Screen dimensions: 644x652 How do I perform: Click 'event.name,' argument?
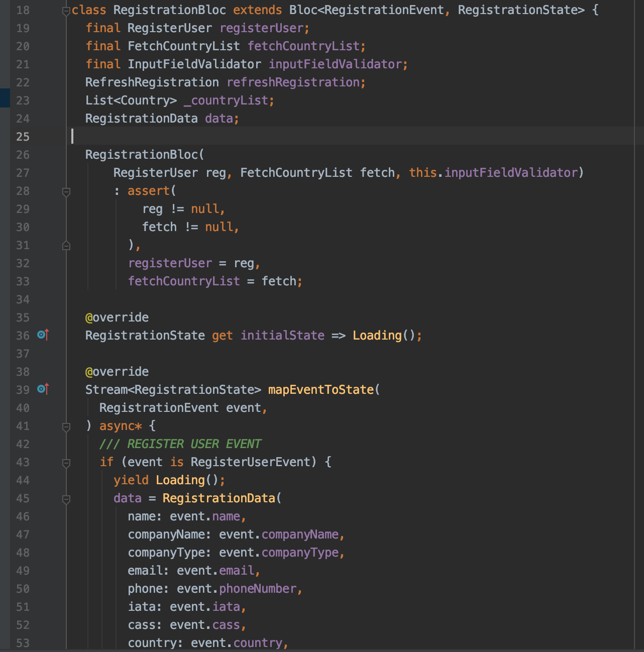(208, 516)
